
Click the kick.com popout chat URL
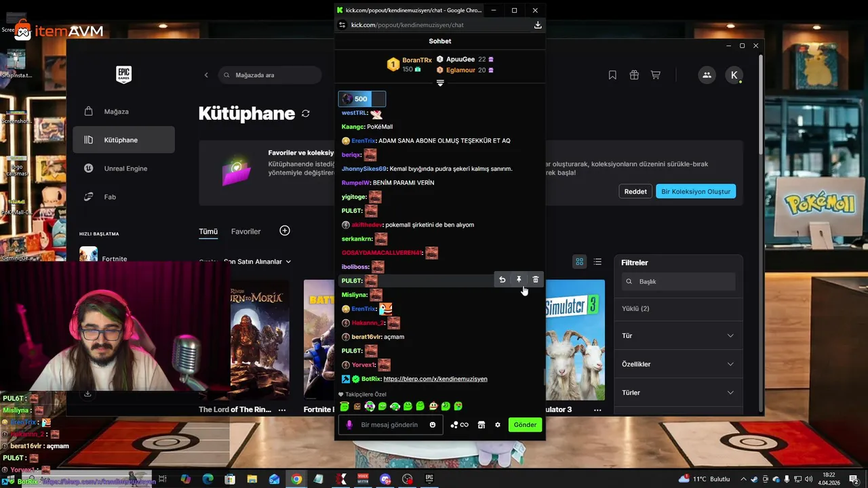(408, 25)
